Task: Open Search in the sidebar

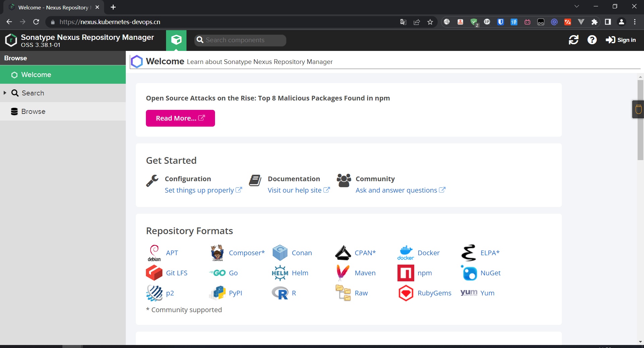Action: pyautogui.click(x=63, y=93)
